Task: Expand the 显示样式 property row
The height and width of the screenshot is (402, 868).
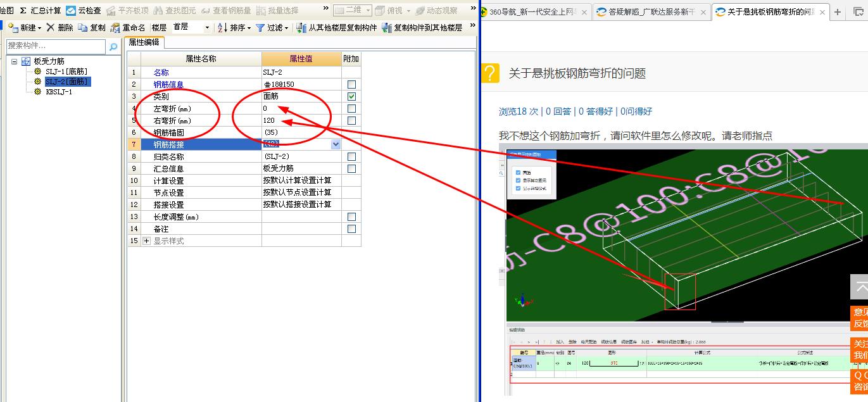Action: tap(147, 241)
